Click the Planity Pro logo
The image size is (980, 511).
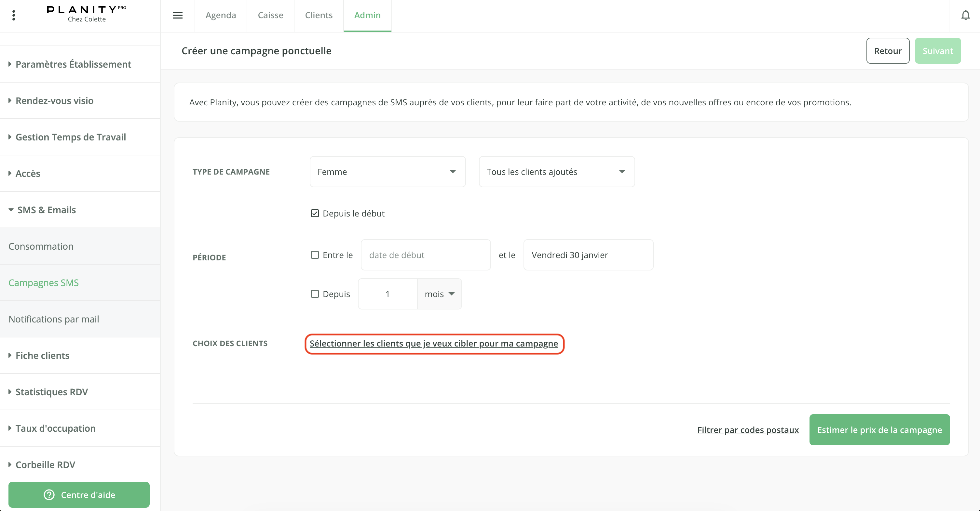pyautogui.click(x=86, y=13)
